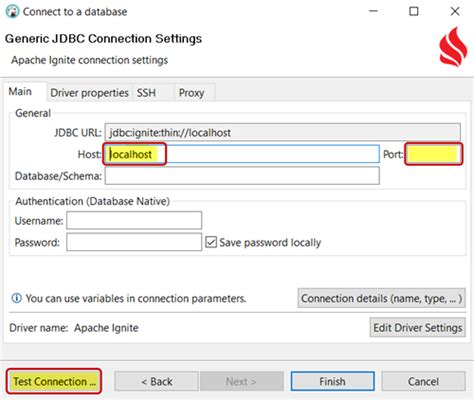This screenshot has height=400, width=474.
Task: Click the DBeaver app icon in title bar
Action: (13, 12)
